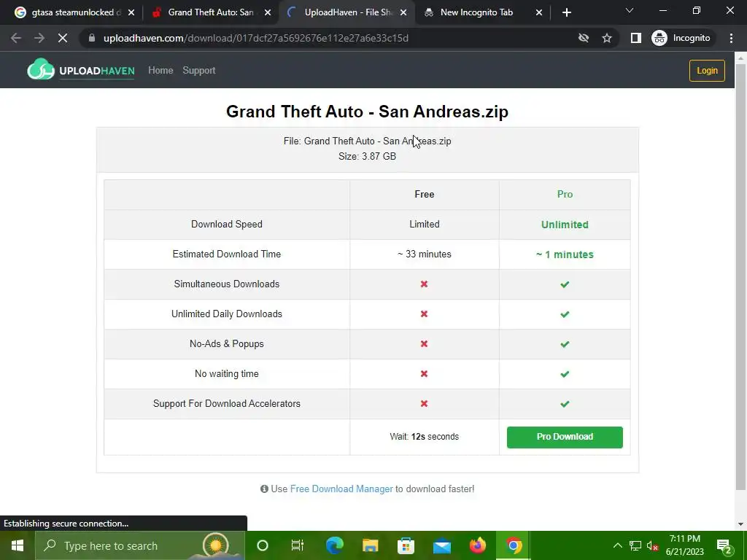The width and height of the screenshot is (747, 560).
Task: Open Task View on taskbar
Action: (298, 545)
